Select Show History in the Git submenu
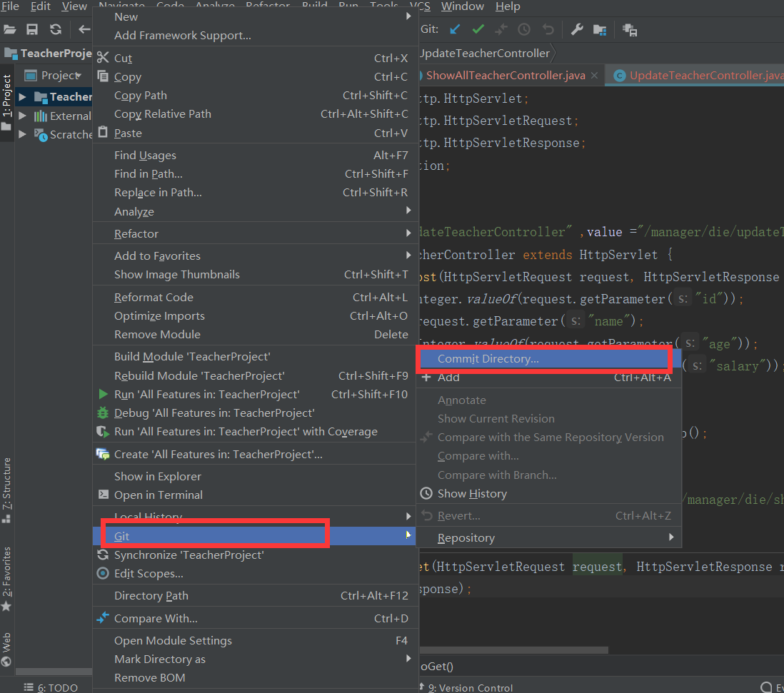Viewport: 784px width, 693px height. coord(549,494)
